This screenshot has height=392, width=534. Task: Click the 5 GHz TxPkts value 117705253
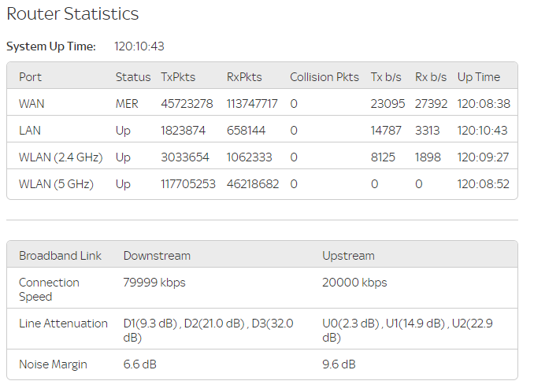pos(189,184)
